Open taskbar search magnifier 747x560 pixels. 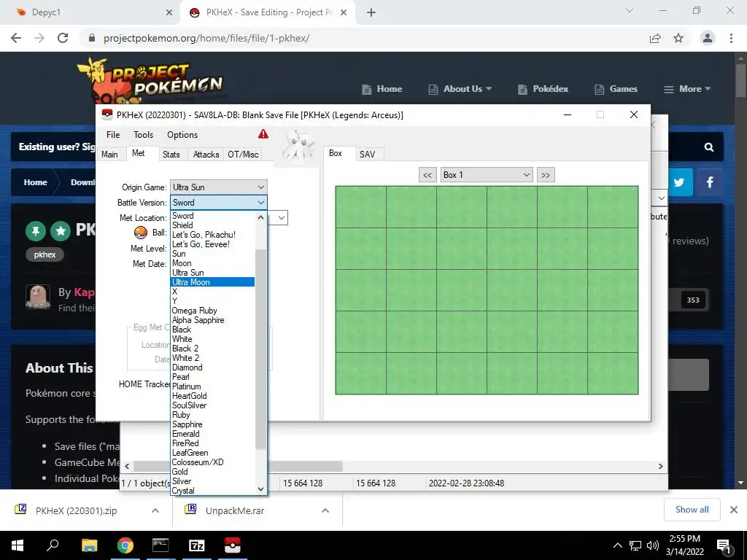click(x=53, y=545)
